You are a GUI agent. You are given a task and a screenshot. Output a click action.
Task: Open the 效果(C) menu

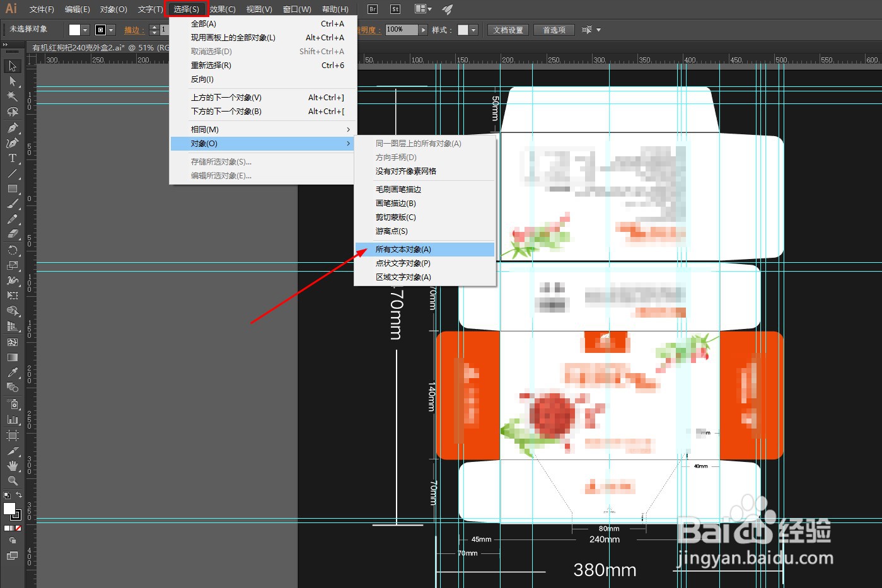click(x=223, y=9)
